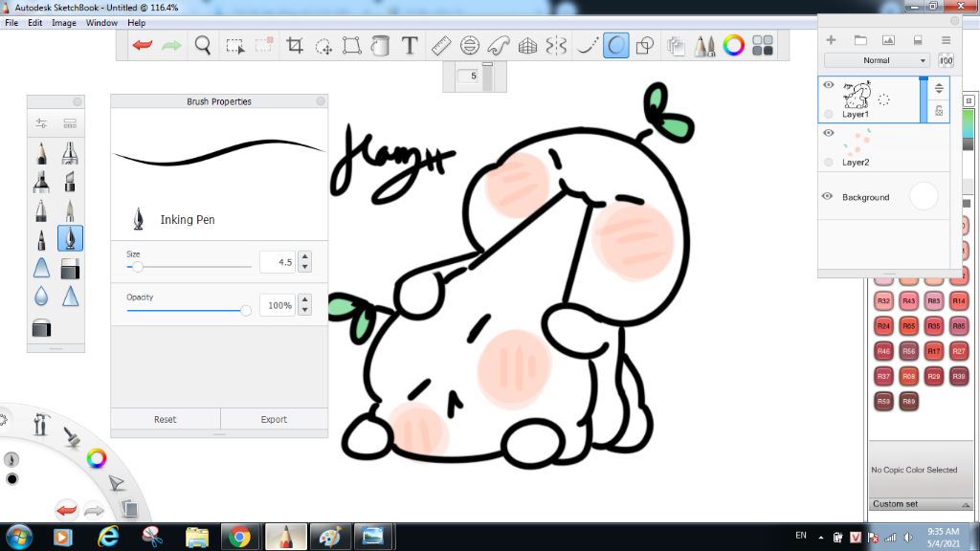This screenshot has width=980, height=551.
Task: Enable the Ruler guide
Action: coord(441,45)
